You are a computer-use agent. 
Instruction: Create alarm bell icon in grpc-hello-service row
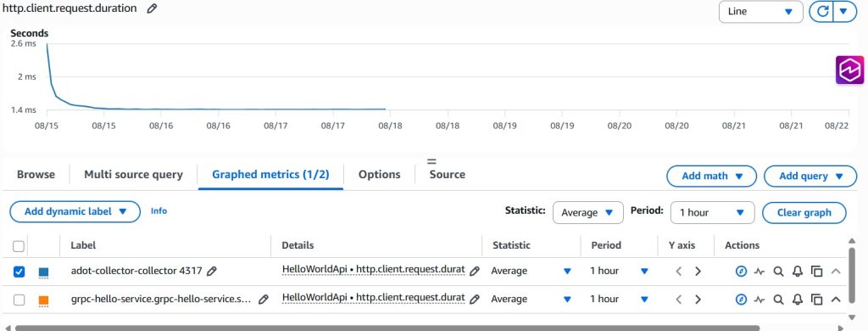tap(797, 300)
